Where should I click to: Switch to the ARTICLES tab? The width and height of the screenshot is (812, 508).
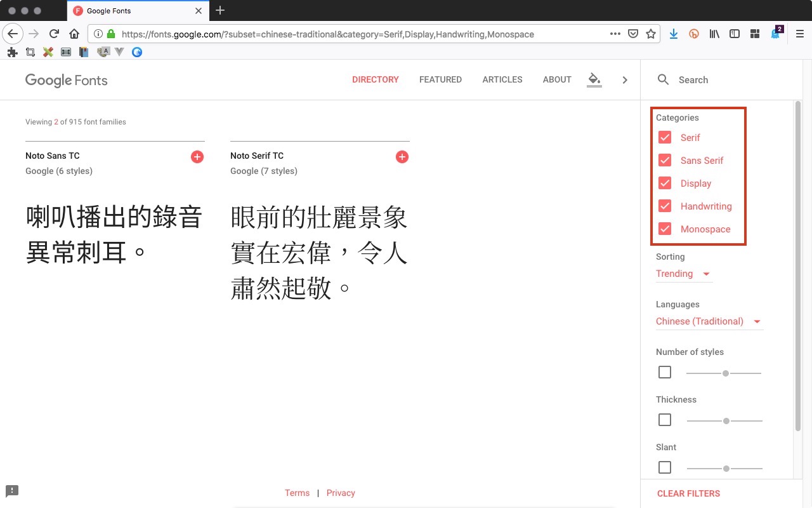[x=502, y=79]
